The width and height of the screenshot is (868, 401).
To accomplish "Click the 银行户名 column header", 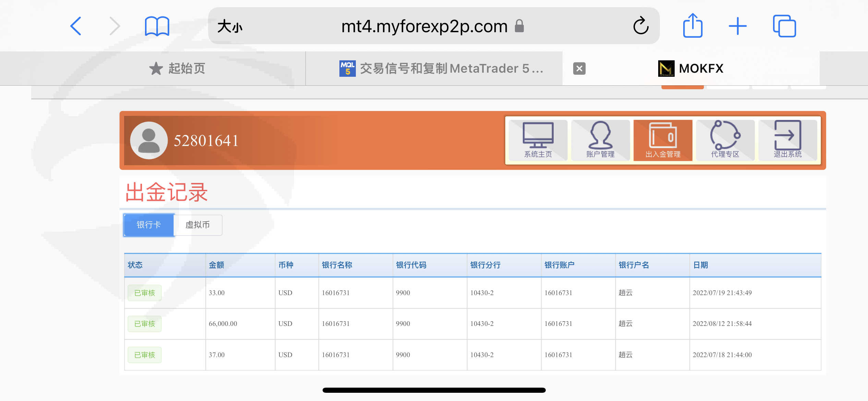I will 653,265.
